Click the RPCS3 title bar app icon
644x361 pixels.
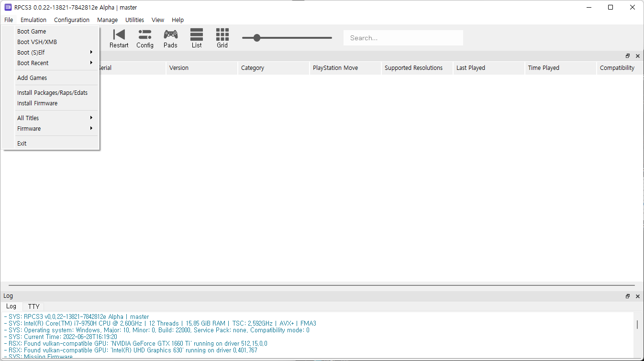tap(8, 7)
